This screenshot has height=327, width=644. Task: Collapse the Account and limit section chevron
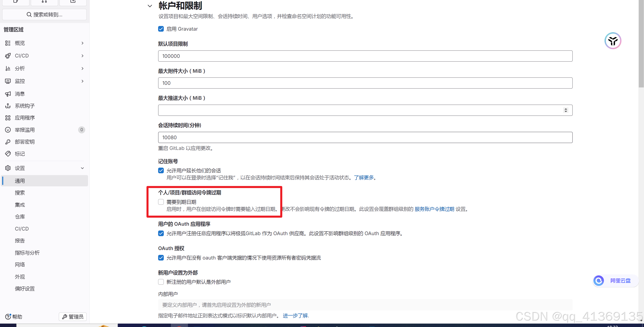(150, 6)
